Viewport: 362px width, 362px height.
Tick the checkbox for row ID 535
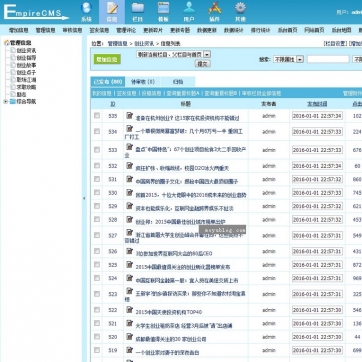(x=97, y=115)
